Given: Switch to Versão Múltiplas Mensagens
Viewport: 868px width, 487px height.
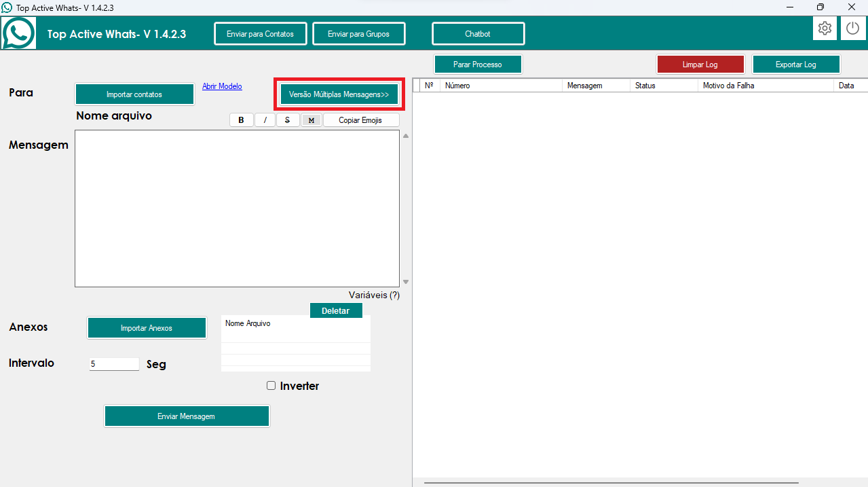Looking at the screenshot, I should point(339,94).
